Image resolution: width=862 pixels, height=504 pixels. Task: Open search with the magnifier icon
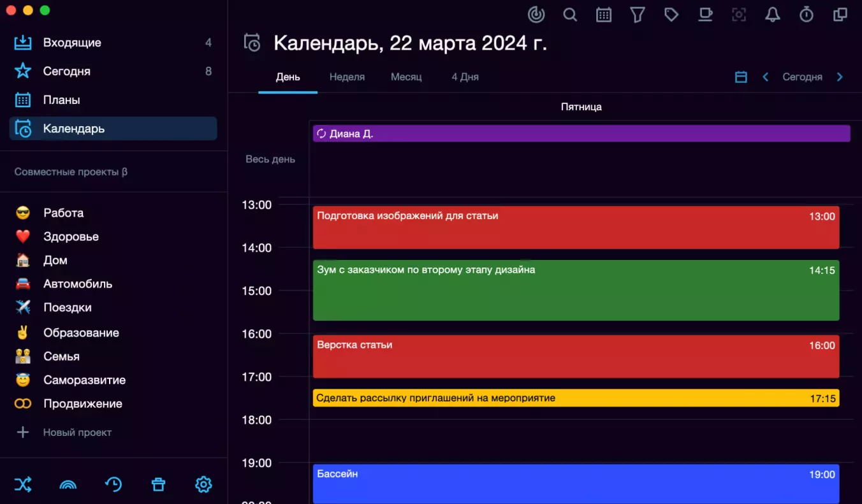(x=570, y=14)
